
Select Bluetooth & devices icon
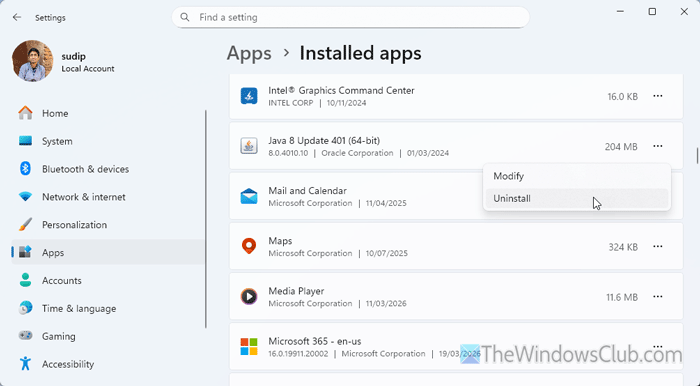25,169
